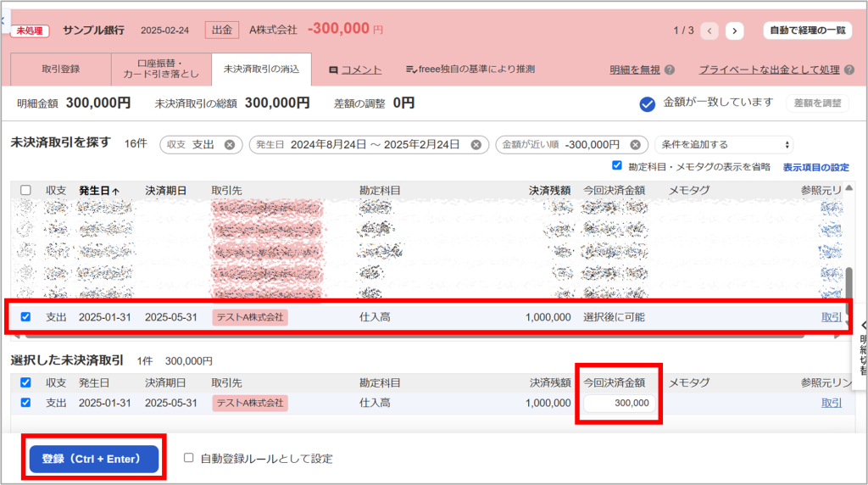
Task: Sort the list by 発生日 column header
Action: coord(98,191)
